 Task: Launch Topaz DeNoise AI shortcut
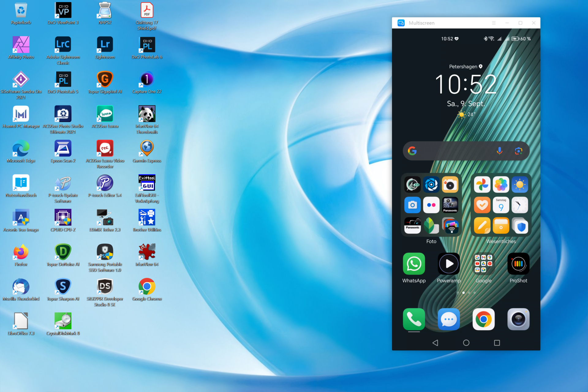tap(63, 252)
